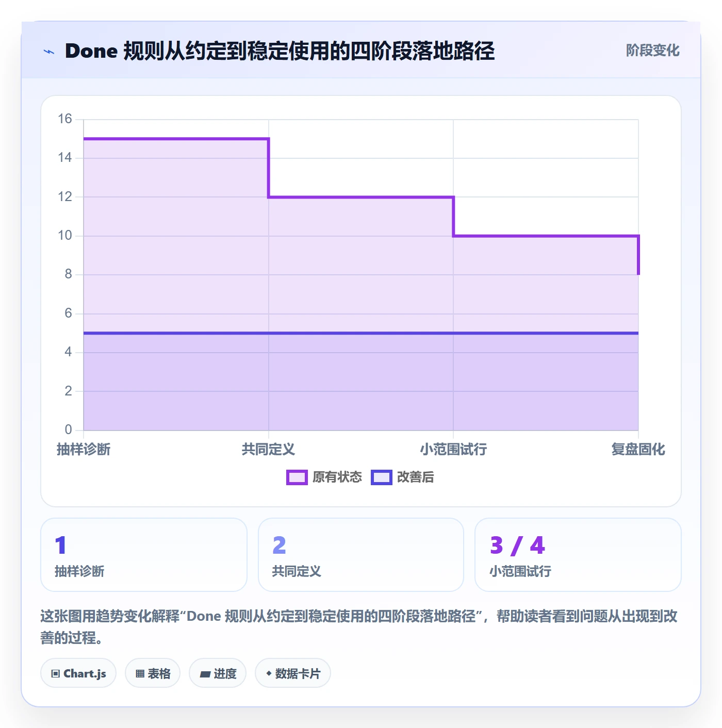This screenshot has width=722, height=728.
Task: Click the Chart.js tag chip
Action: pos(78,673)
